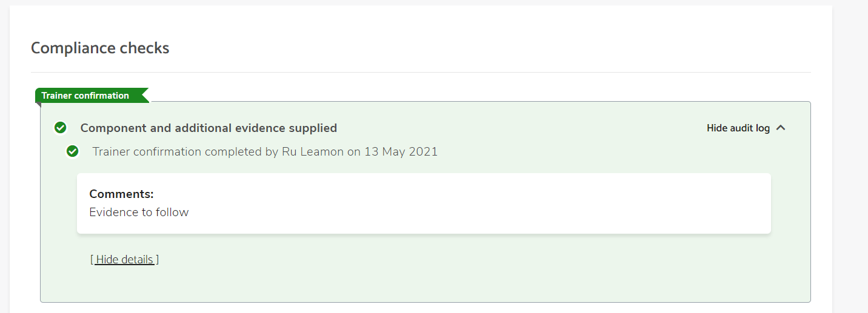The image size is (868, 313).
Task: Click the Hide audit log label
Action: point(738,128)
